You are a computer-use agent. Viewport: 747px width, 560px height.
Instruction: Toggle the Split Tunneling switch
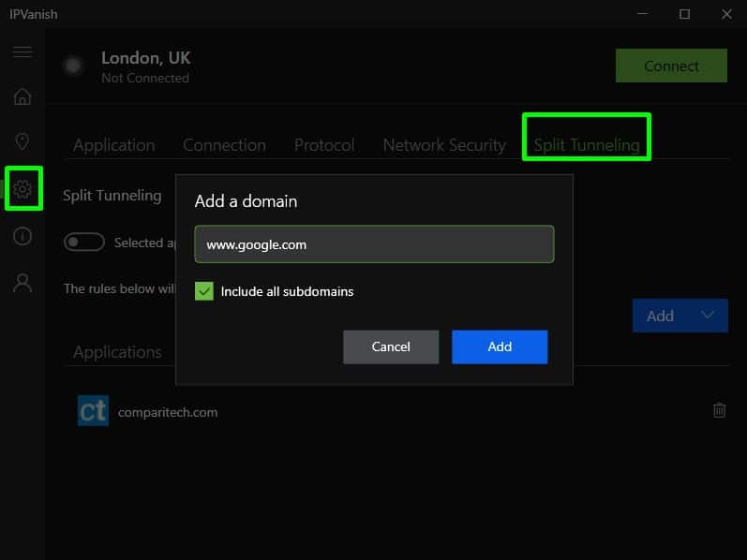(x=83, y=242)
